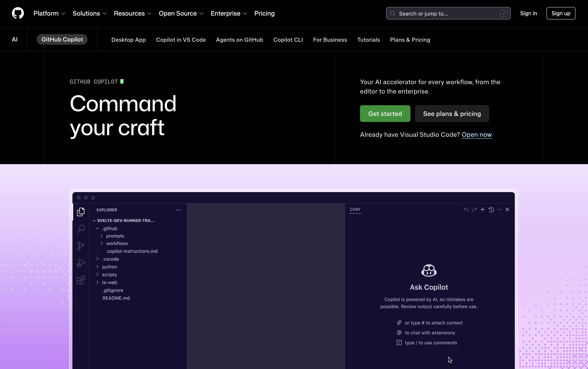
Task: Open the Extensions icon in the activity bar
Action: click(x=81, y=280)
